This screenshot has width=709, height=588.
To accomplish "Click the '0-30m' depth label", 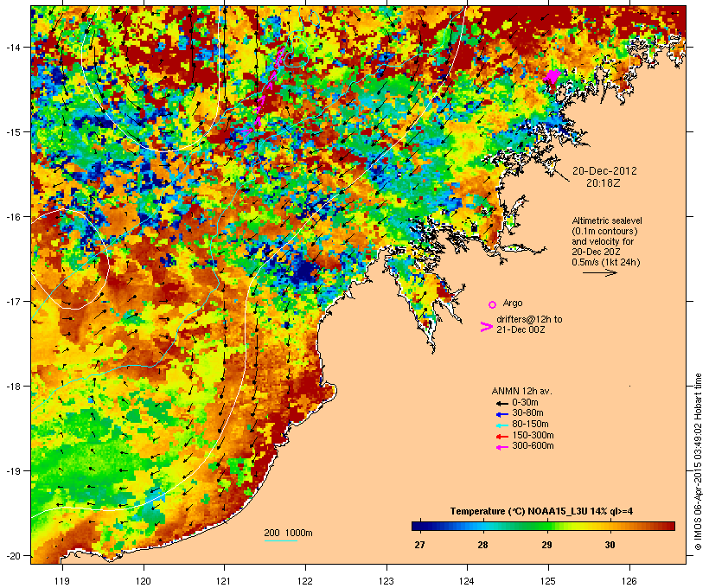I will point(525,403).
